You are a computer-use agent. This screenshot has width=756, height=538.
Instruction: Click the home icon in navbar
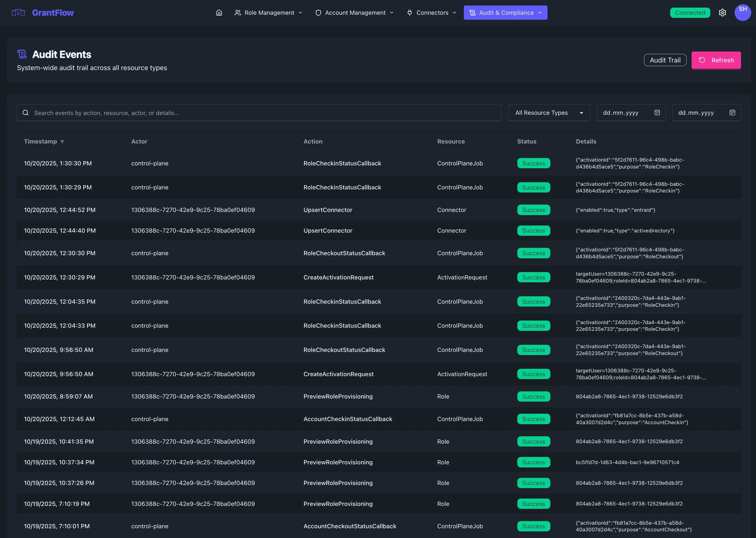pos(219,13)
